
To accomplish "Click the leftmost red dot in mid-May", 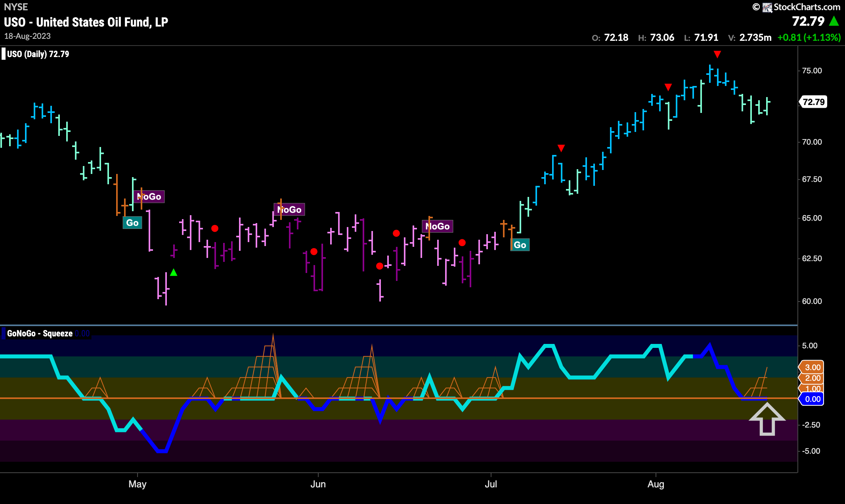I will click(215, 228).
